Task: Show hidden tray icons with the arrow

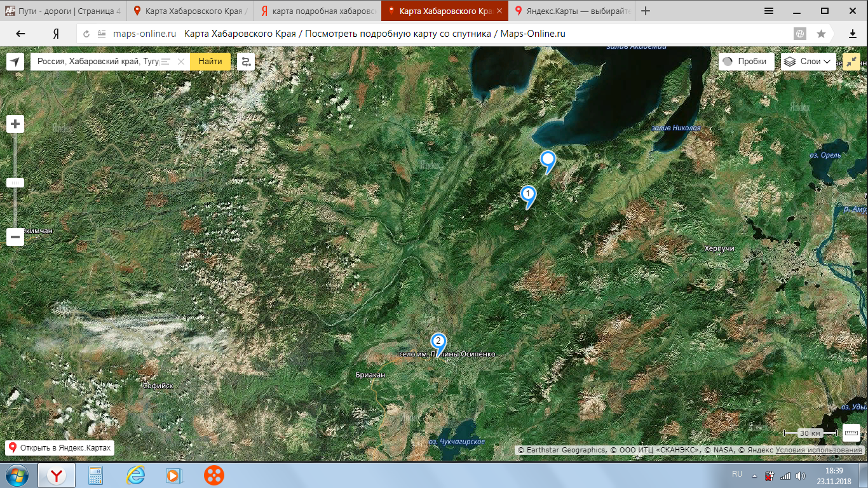Action: tap(755, 475)
